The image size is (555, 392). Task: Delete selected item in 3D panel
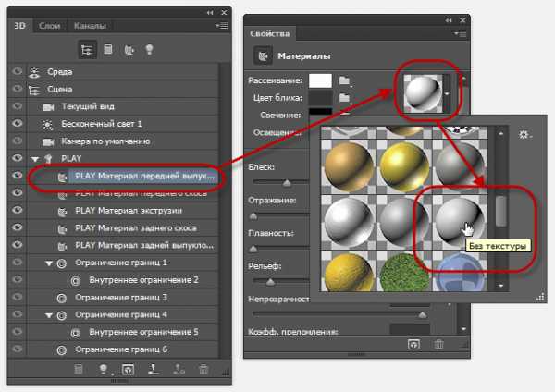coord(203,370)
